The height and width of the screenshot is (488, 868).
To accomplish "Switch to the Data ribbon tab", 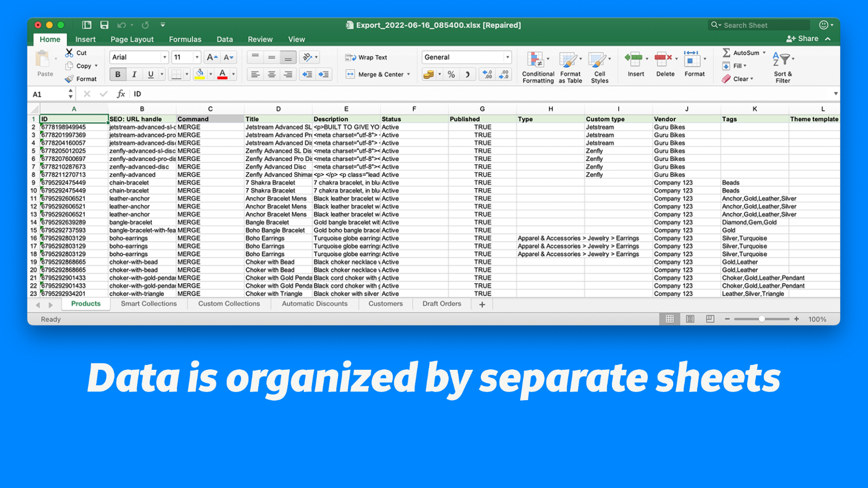I will coord(225,39).
